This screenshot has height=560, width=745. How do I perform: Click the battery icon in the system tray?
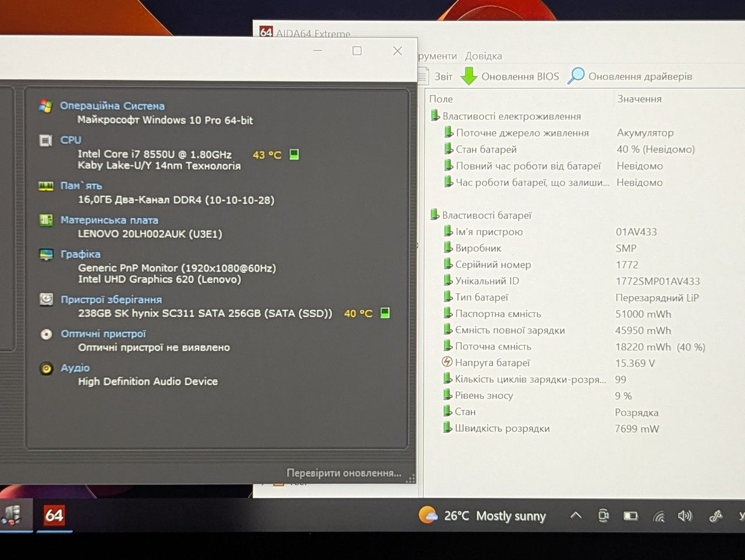point(630,516)
